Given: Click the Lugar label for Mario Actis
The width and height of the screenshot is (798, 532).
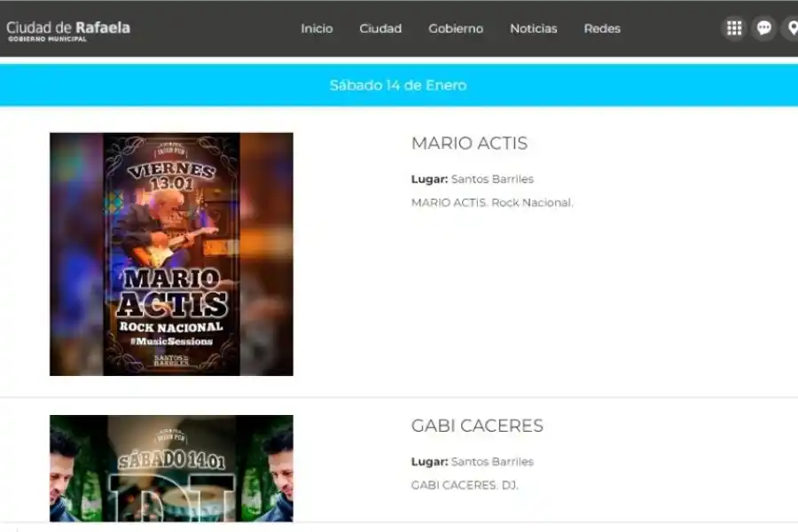Looking at the screenshot, I should (x=428, y=178).
